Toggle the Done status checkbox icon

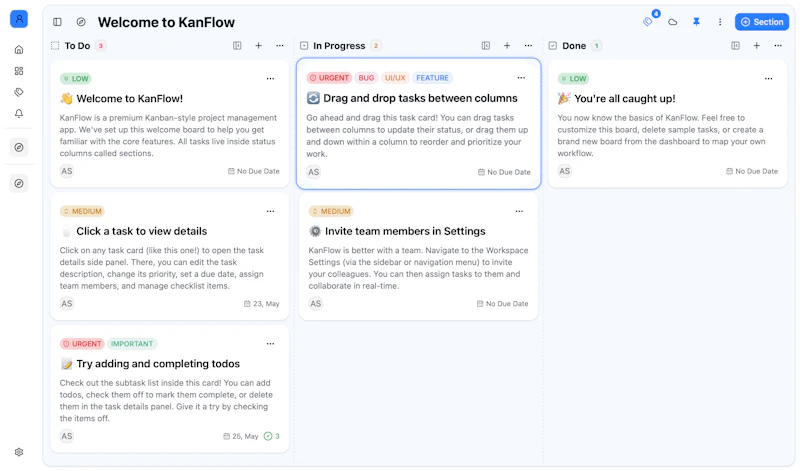[553, 45]
